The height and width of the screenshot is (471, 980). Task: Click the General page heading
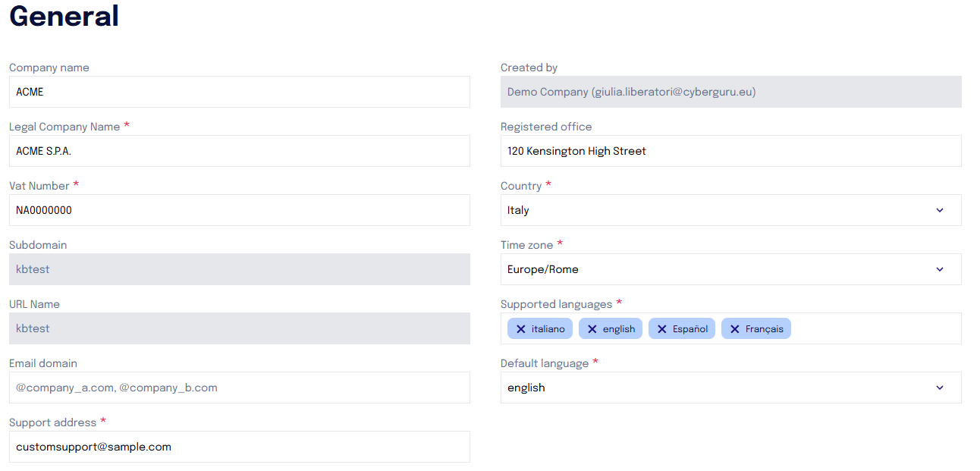(64, 17)
